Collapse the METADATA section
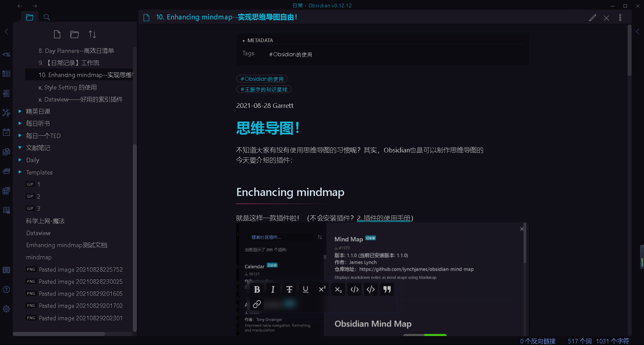This screenshot has height=345, width=644. 244,40
